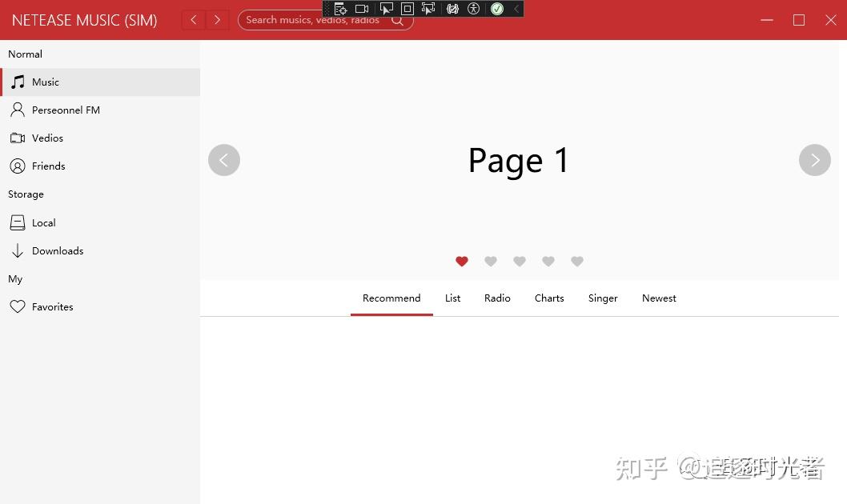This screenshot has width=847, height=504.
Task: Switch to the Charts tab
Action: [549, 298]
